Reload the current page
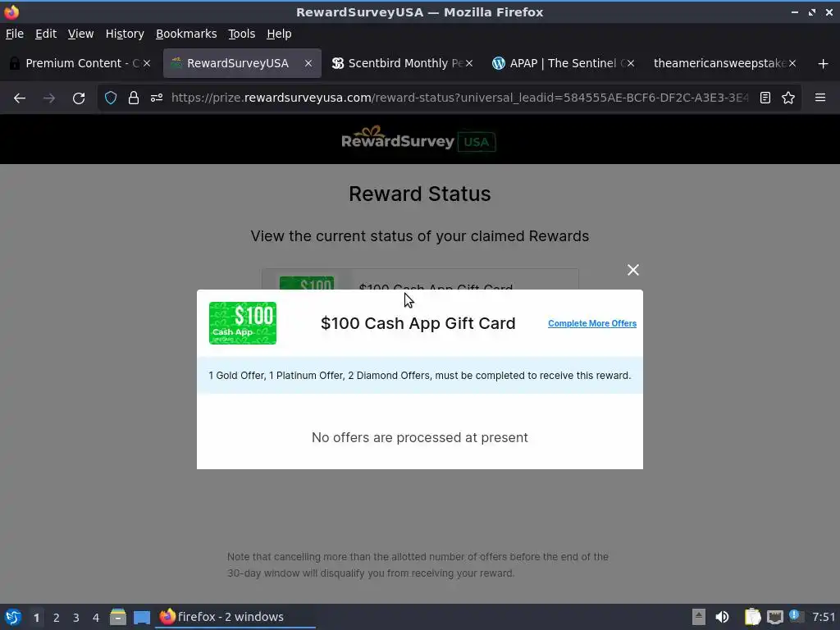 pos(79,98)
